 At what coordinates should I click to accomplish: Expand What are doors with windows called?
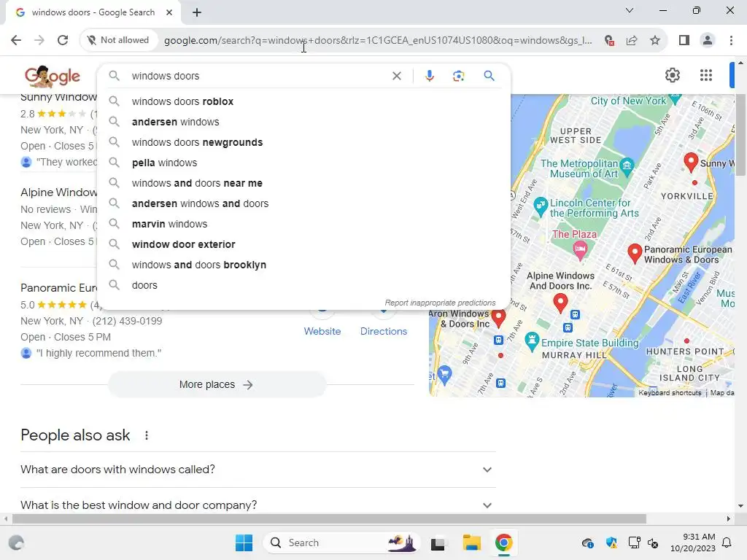point(258,470)
